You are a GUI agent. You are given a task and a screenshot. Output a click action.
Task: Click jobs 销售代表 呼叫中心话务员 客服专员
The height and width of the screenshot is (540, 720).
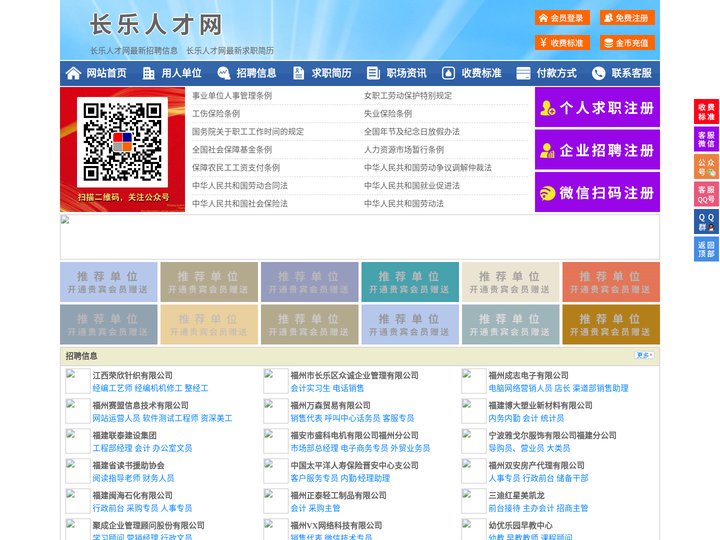pos(352,418)
